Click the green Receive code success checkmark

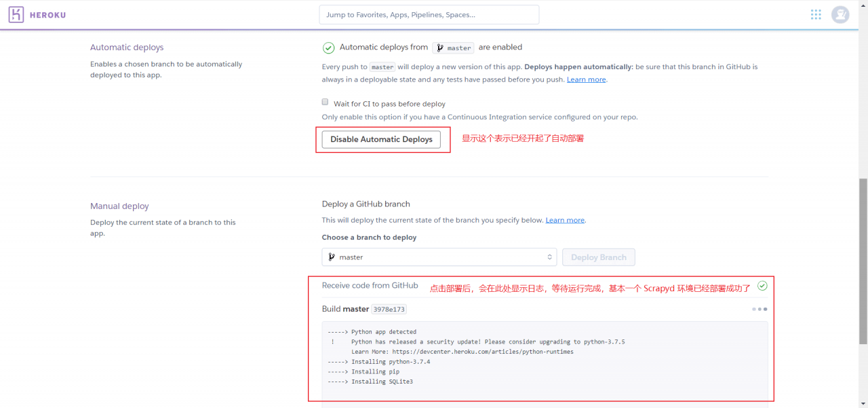tap(762, 286)
